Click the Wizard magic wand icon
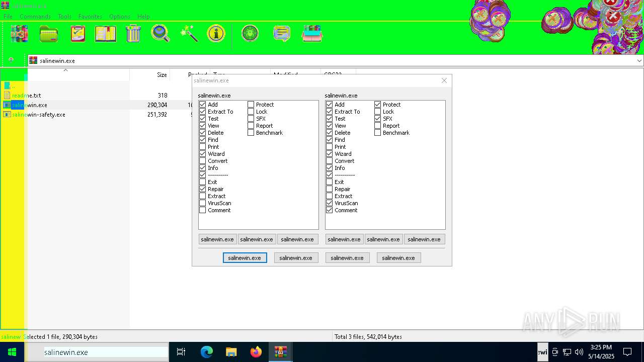 (189, 34)
